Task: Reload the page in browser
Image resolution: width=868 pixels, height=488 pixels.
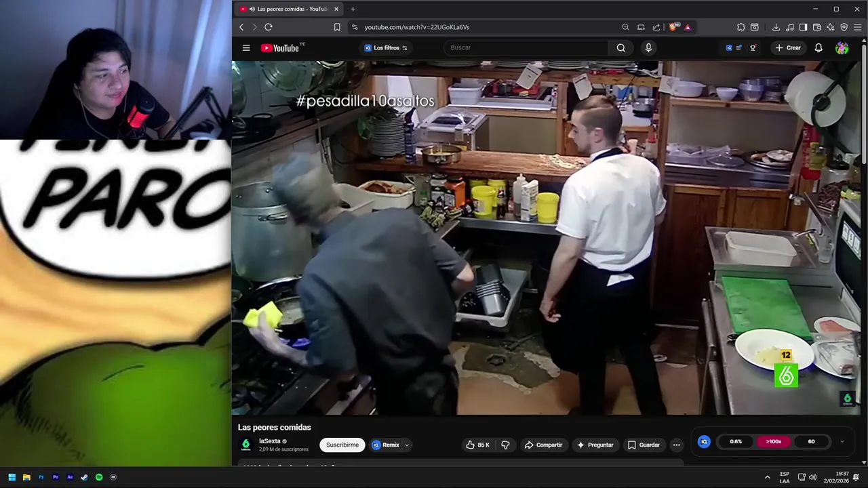Action: (269, 27)
